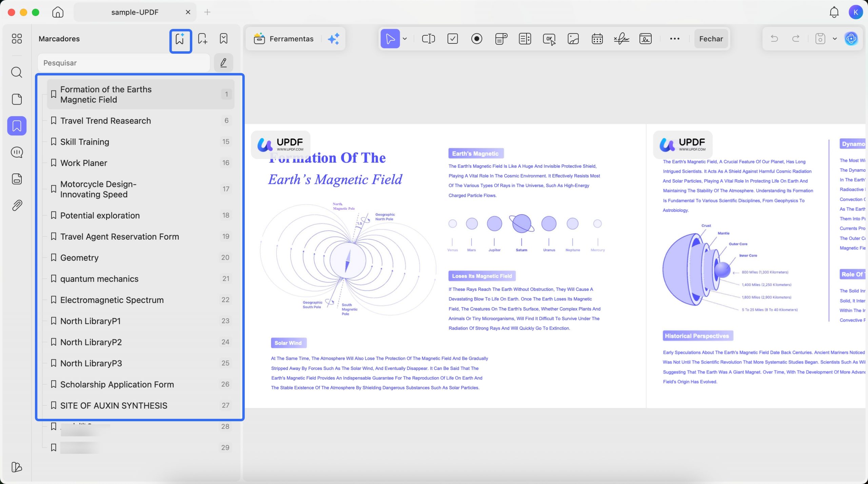Select the text field form tool
This screenshot has width=868, height=484.
428,39
